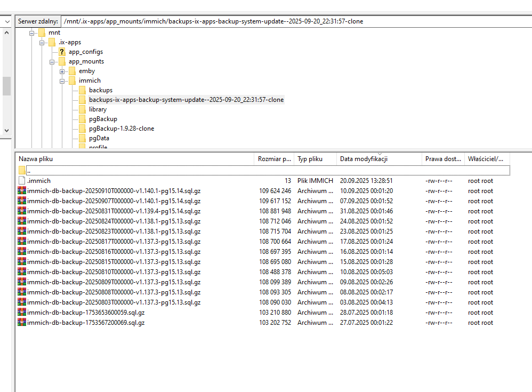Click the app_configs unknown-folder question icon
The image size is (532, 392).
[62, 52]
